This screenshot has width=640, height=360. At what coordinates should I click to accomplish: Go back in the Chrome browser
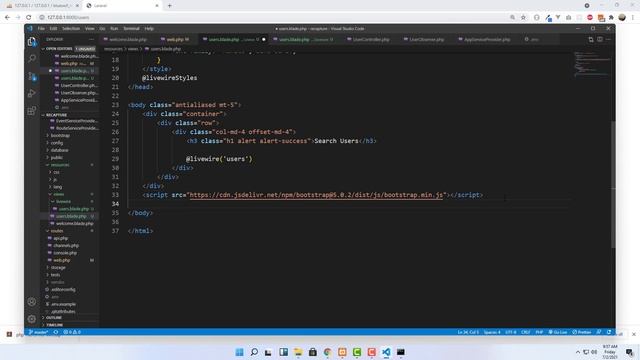point(7,17)
